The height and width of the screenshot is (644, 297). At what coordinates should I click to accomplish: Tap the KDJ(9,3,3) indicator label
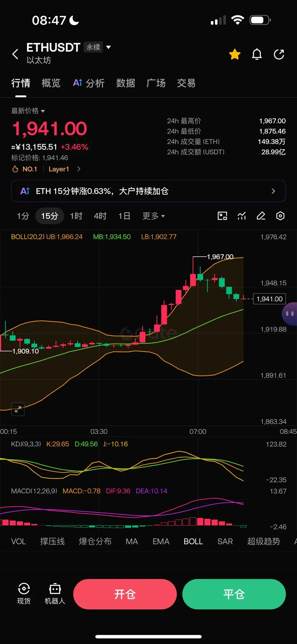27,444
